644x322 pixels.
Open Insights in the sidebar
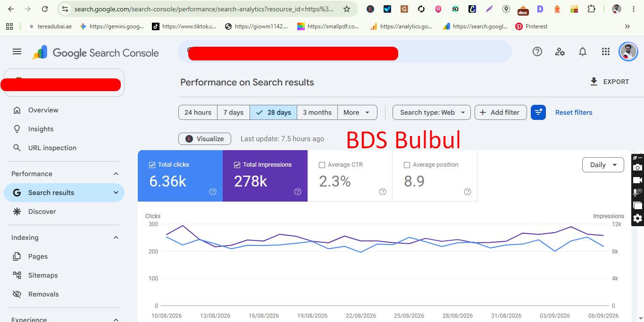point(64,129)
